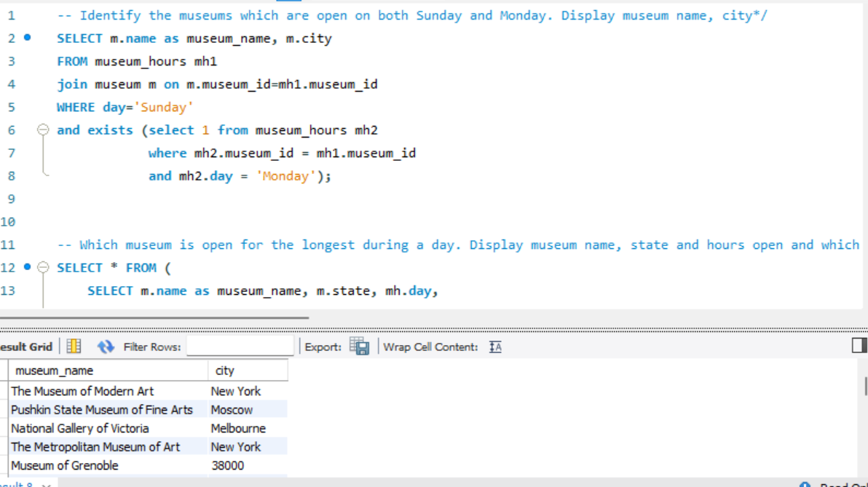Click the Export recordset icon

(359, 347)
